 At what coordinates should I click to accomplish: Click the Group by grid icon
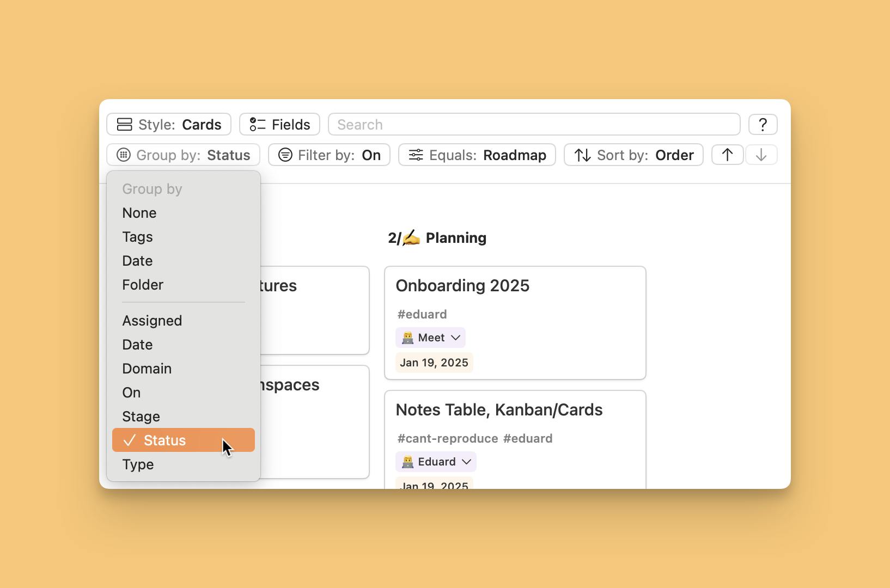coord(122,155)
